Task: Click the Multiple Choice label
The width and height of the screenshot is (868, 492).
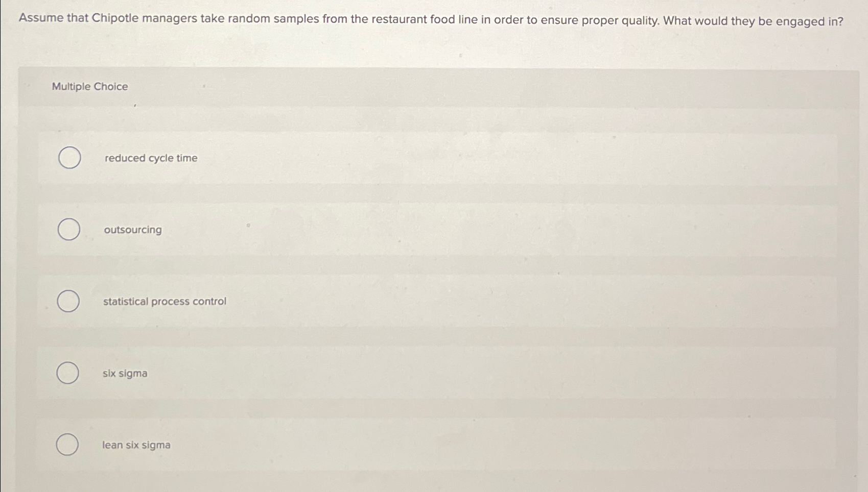Action: tap(90, 86)
